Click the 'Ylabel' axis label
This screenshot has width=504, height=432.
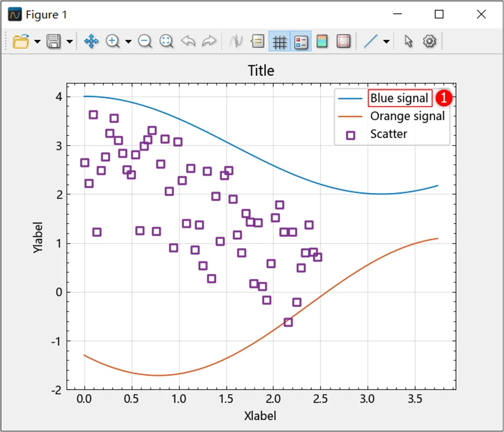(x=38, y=237)
